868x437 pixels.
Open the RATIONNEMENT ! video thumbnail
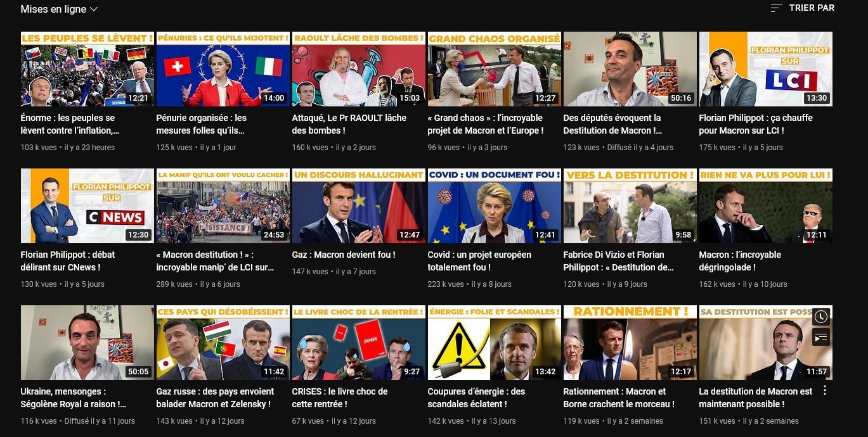click(x=630, y=343)
